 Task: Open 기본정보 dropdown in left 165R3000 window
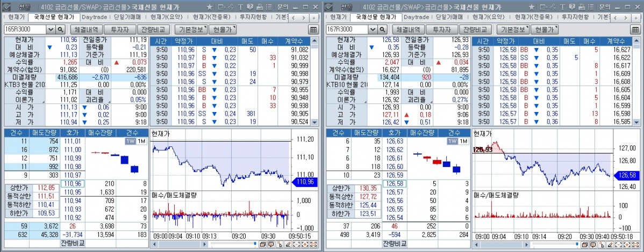click(x=191, y=30)
